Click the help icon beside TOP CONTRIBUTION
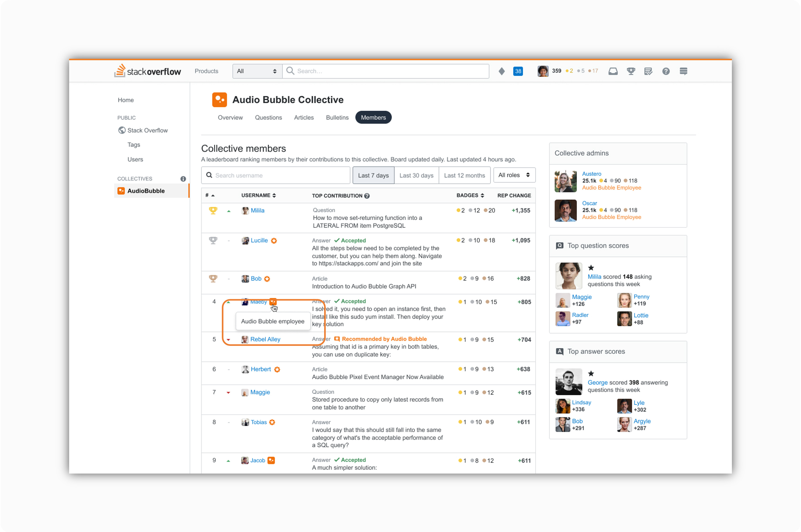 [x=367, y=196]
